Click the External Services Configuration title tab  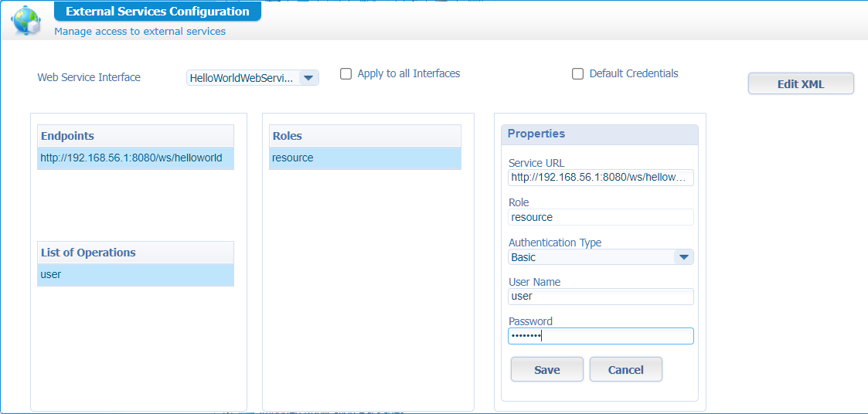pos(158,12)
